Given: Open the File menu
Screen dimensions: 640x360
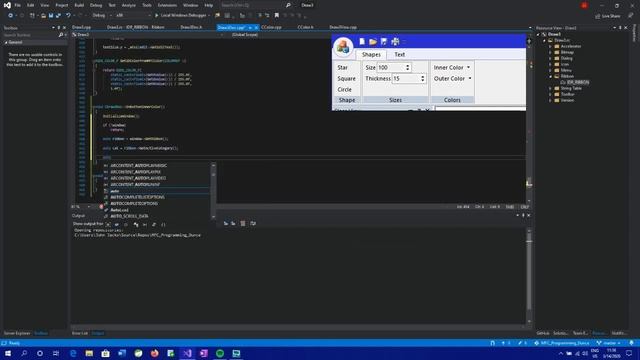Looking at the screenshot, I should 18,5.
